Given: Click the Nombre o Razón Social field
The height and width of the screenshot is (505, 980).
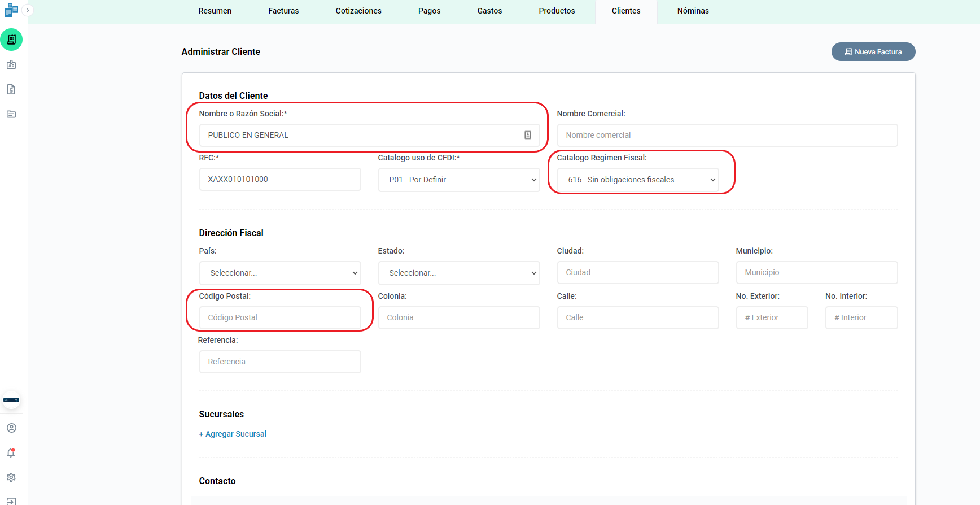Looking at the screenshot, I should point(370,135).
